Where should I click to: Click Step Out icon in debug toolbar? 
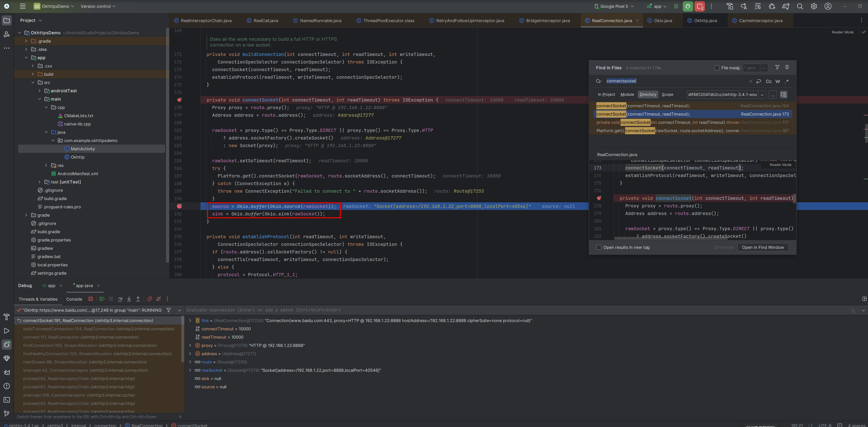coord(138,299)
